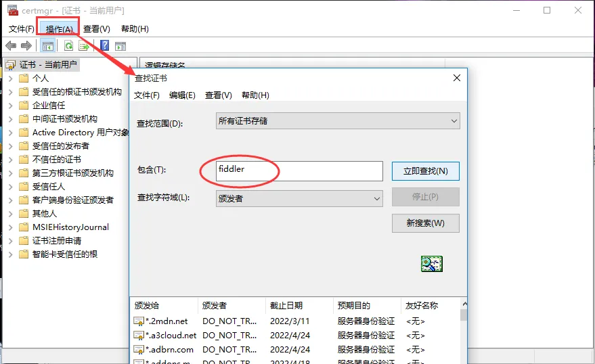Sort results by 截止日期 column header

tap(299, 305)
